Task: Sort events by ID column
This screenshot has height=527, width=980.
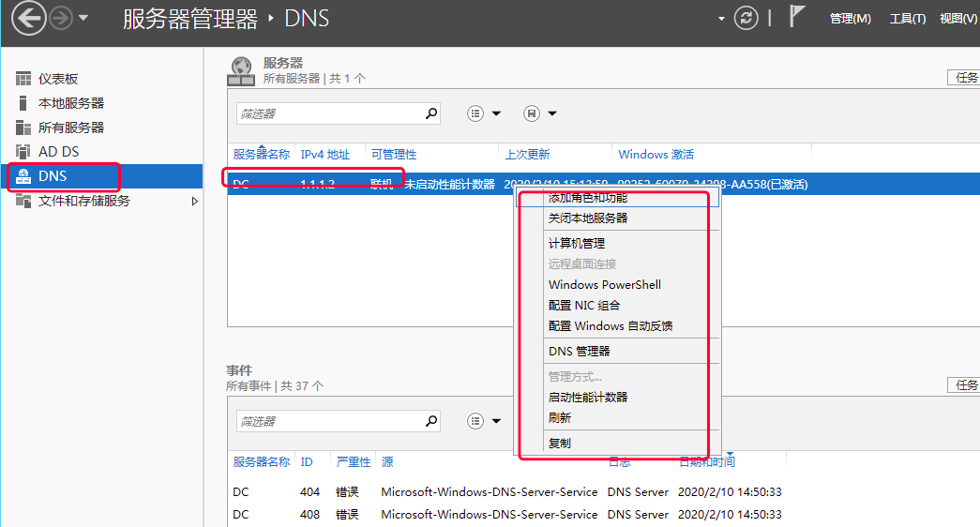Action: [307, 462]
